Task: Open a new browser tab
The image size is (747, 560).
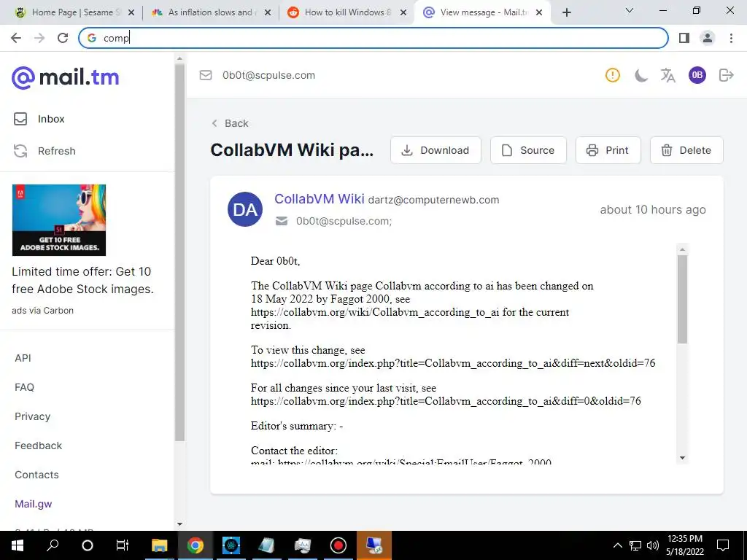Action: coord(566,12)
